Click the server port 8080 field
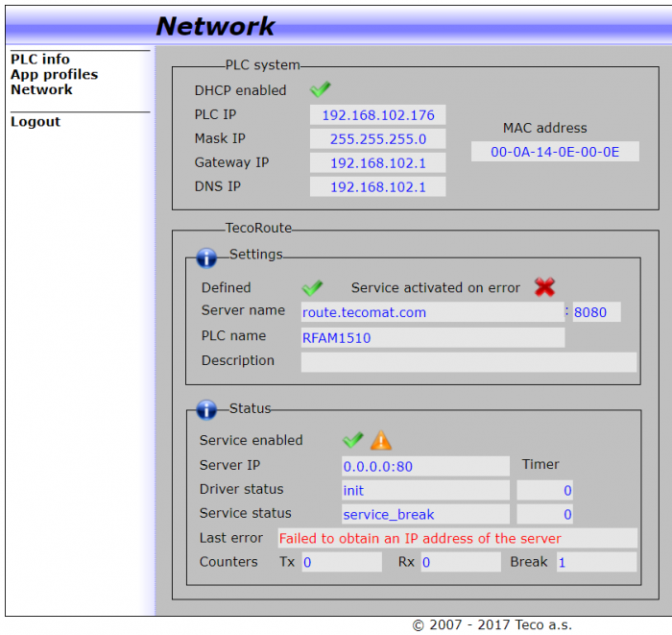 pos(596,312)
